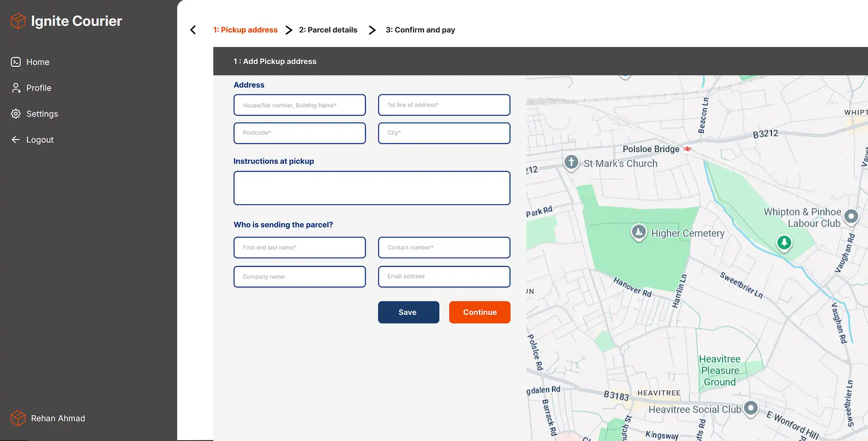Click the Polsloe Bridge rail station icon
The height and width of the screenshot is (441, 868).
[x=687, y=149]
